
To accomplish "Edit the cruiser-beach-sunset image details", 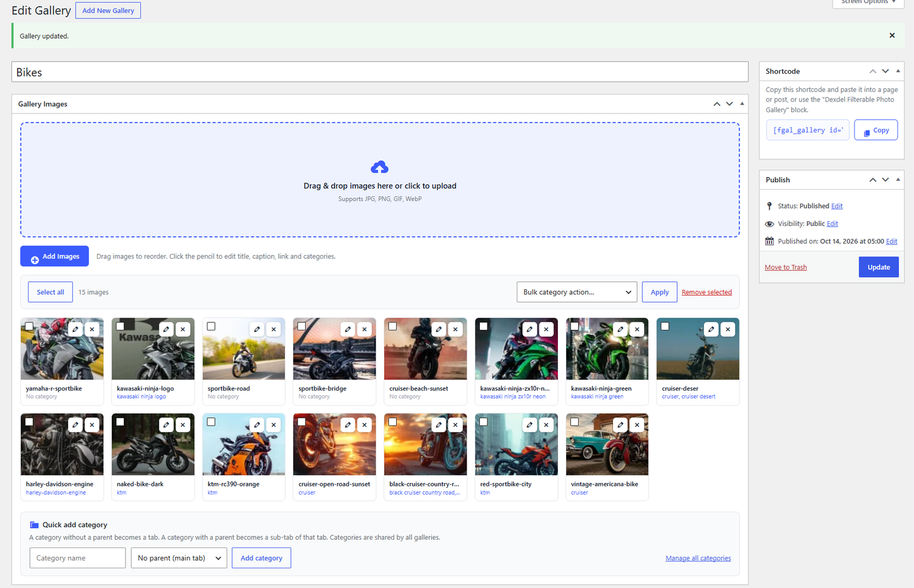I will click(x=439, y=329).
